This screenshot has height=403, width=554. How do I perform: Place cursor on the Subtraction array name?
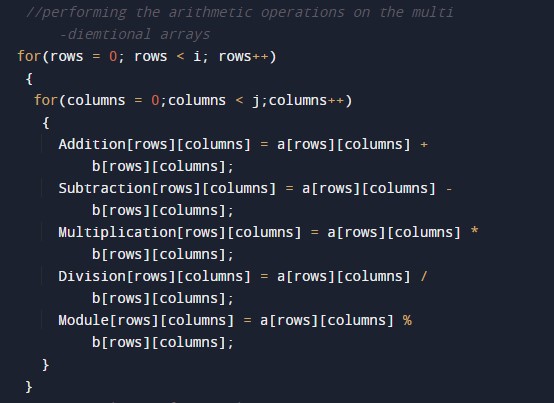(x=105, y=188)
